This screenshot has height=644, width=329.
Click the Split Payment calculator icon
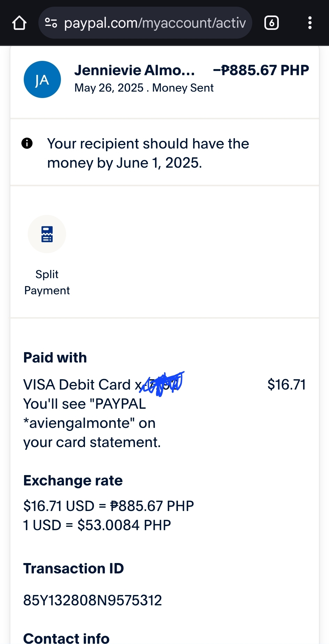point(47,234)
